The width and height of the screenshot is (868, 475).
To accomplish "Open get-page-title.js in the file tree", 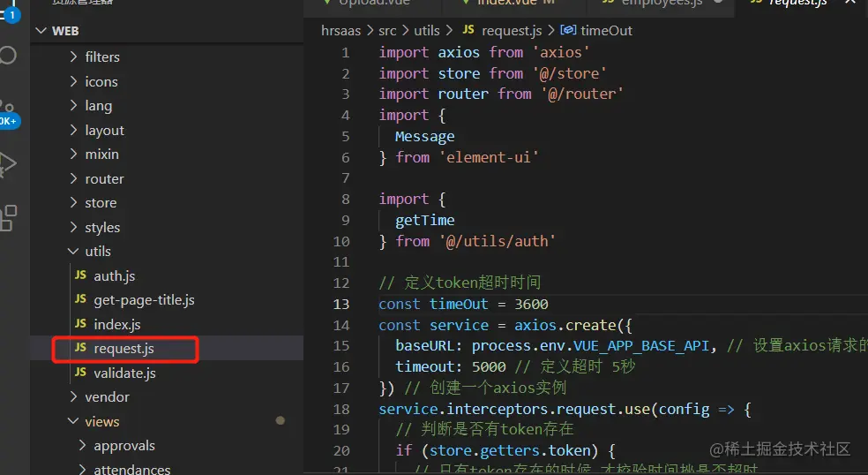I will coord(167,300).
